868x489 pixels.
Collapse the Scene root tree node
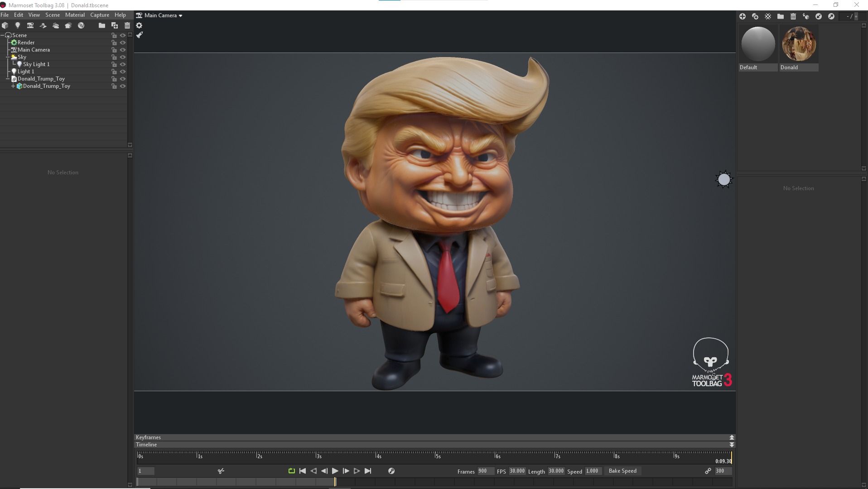pyautogui.click(x=3, y=35)
